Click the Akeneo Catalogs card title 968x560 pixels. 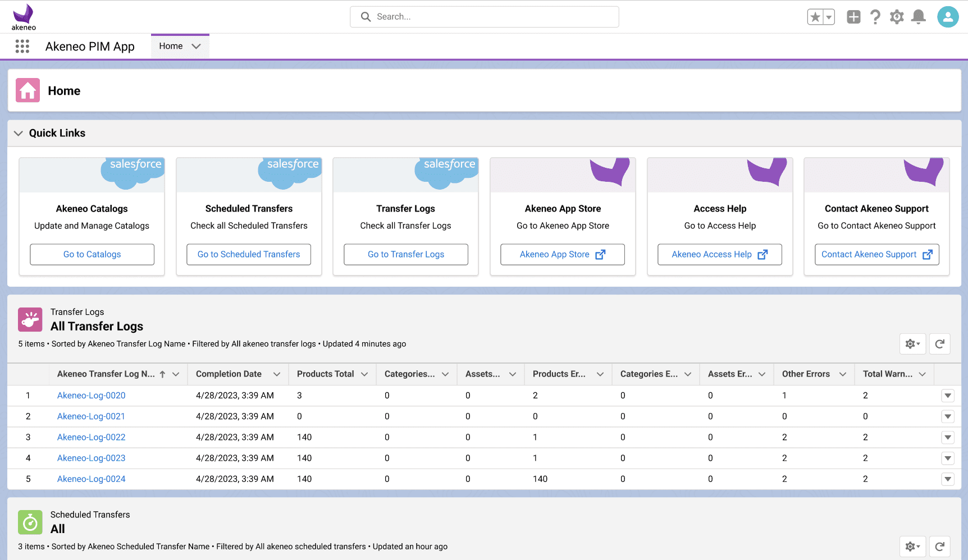pyautogui.click(x=92, y=209)
